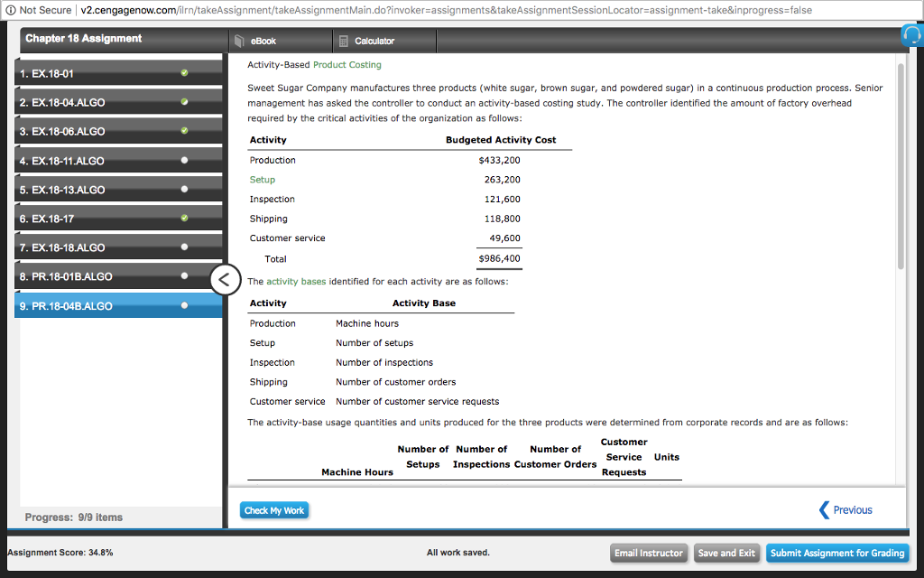The image size is (924, 578).
Task: Select question 9. PR.18-04B.ALGO
Action: click(x=118, y=305)
